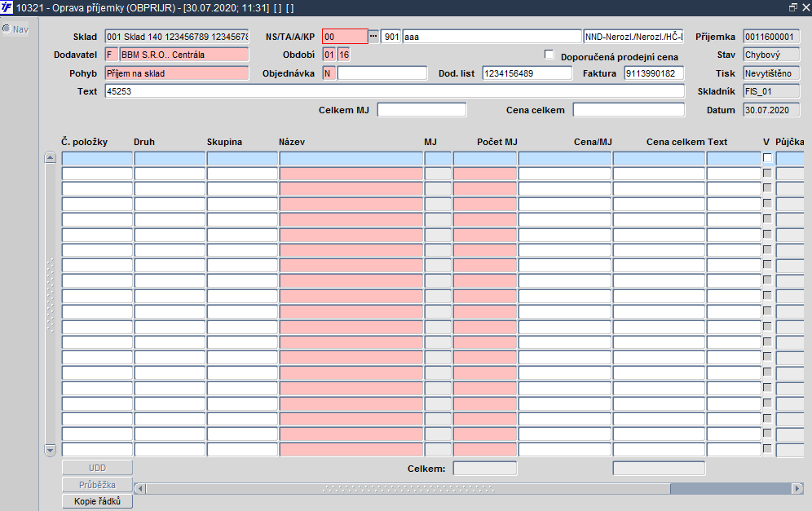812x511 pixels.
Task: Click the Cena/MJ cell in the highlighted row
Action: tap(565, 158)
